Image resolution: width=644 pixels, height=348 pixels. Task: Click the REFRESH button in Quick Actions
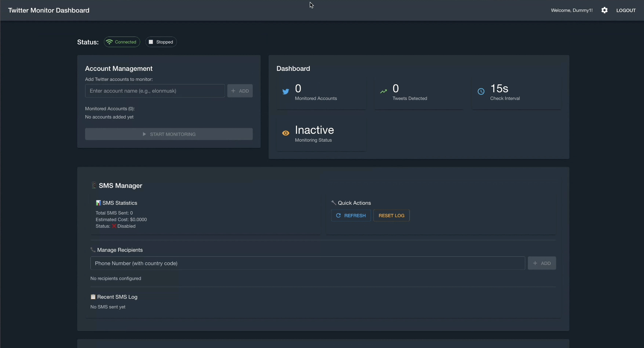(351, 216)
